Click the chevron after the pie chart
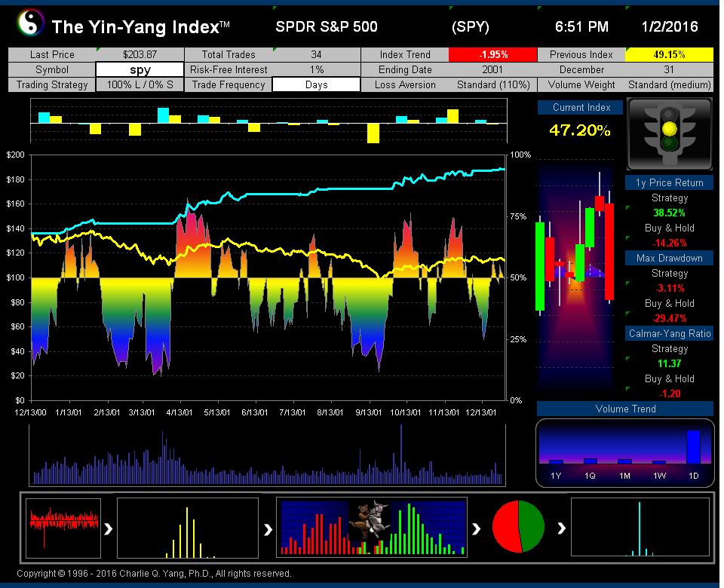This screenshot has height=588, width=724. coord(561,528)
